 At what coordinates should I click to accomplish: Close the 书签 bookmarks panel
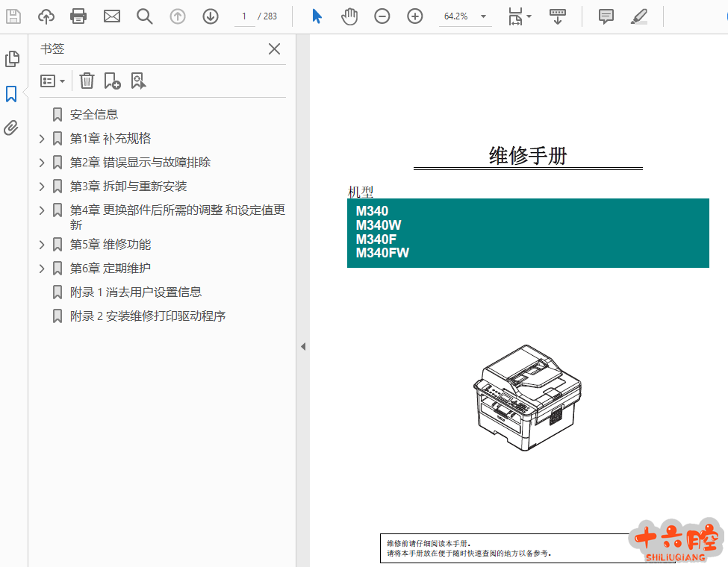274,49
